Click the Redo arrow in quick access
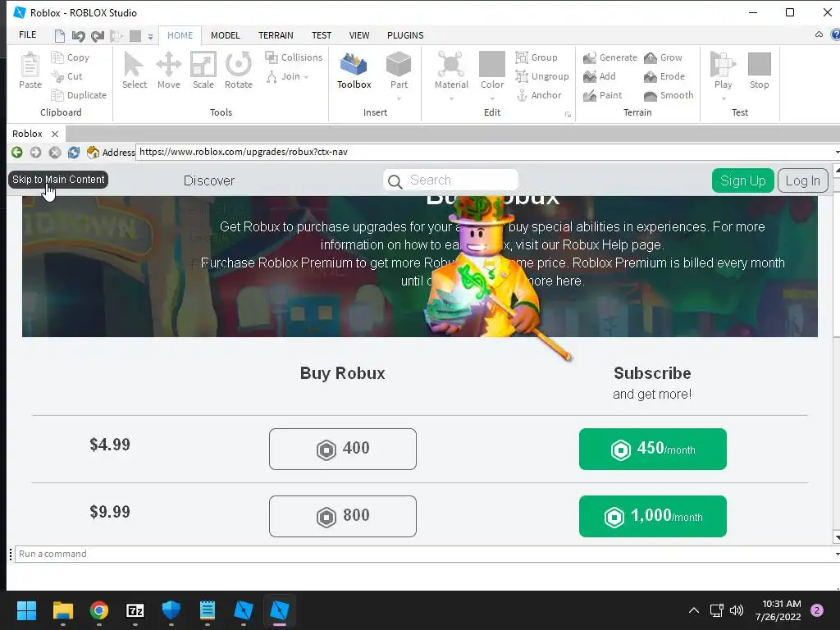Screen dimensions: 840x630 point(97,36)
